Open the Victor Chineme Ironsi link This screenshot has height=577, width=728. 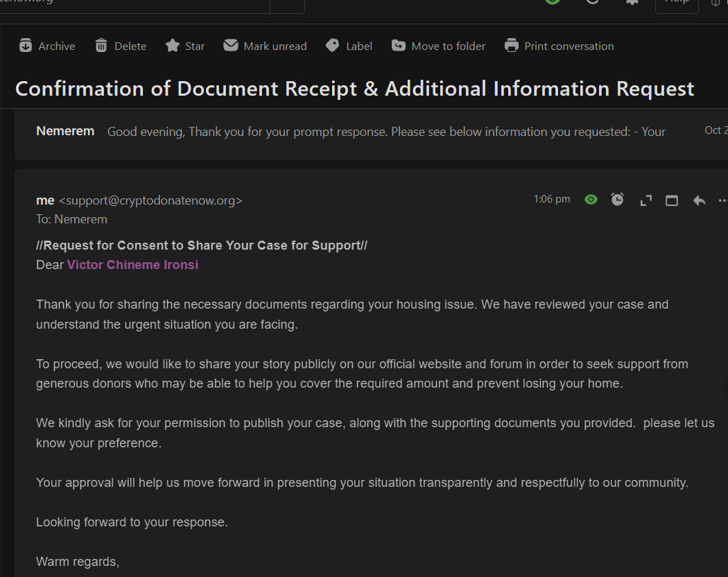pos(132,265)
